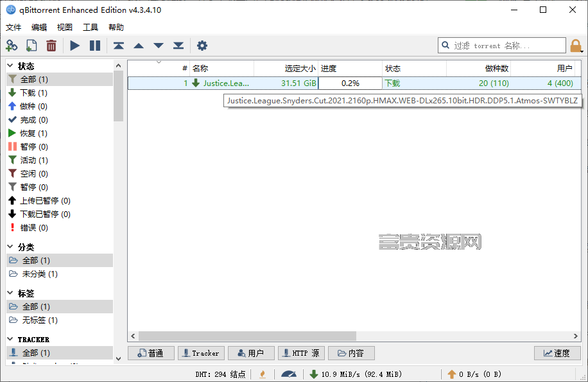Select the 做种 (0) status filter

pyautogui.click(x=60, y=107)
